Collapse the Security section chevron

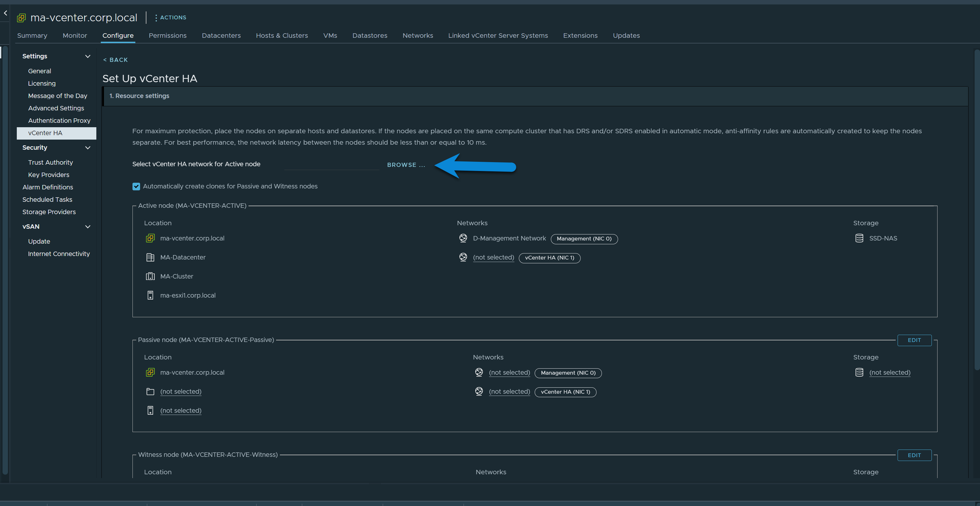88,148
